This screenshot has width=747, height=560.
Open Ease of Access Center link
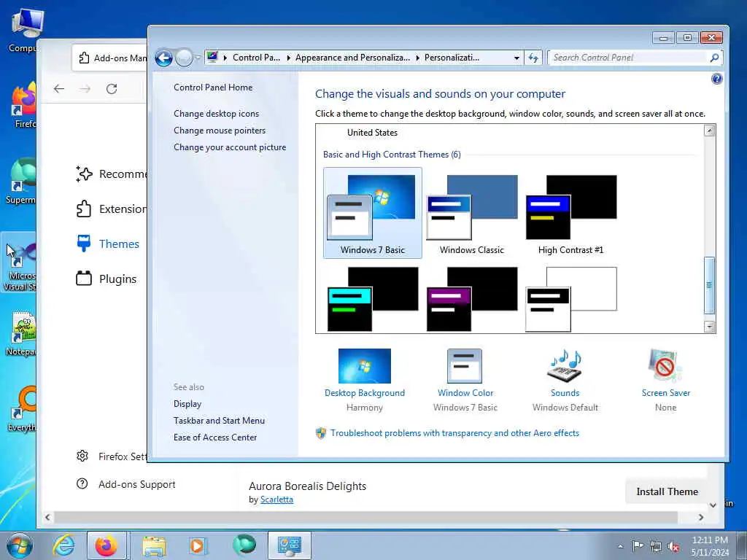215,437
